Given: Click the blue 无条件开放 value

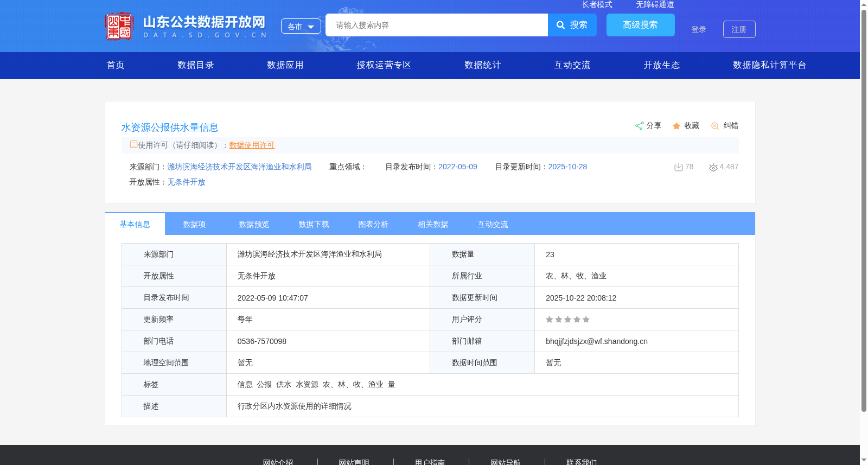Looking at the screenshot, I should [186, 182].
